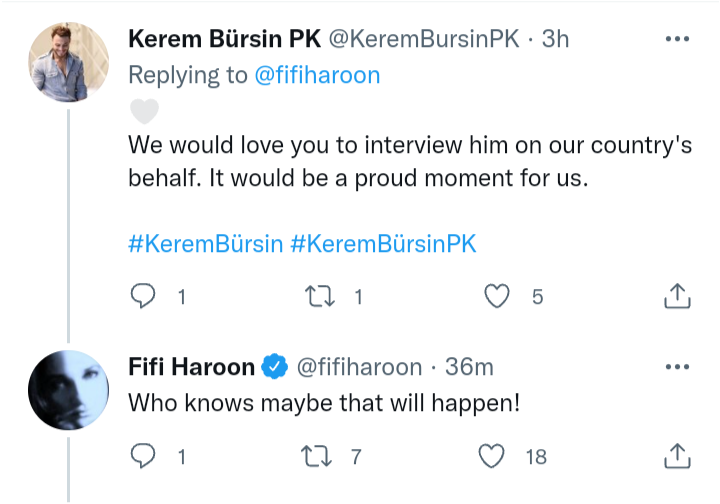Click Fifi Haroon's verified badge

pos(274,367)
